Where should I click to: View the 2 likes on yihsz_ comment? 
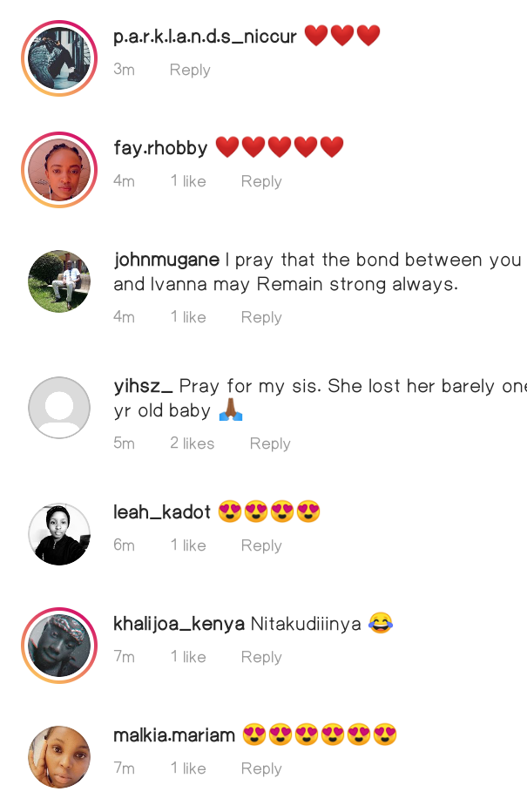click(x=192, y=443)
